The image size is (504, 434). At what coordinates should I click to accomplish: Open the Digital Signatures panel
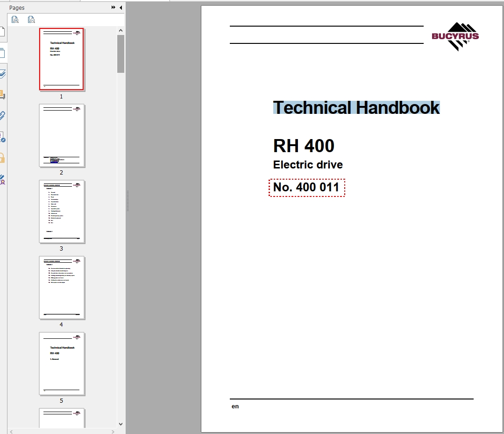click(x=3, y=137)
